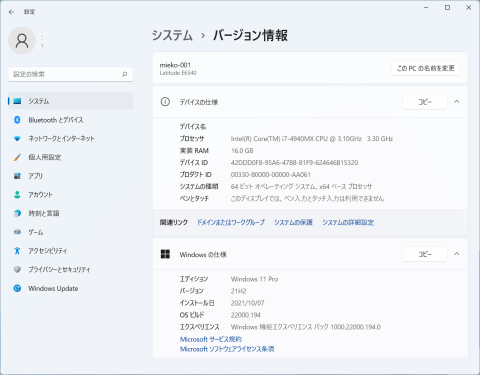
Task: Click the システム monitor icon
Action: click(x=17, y=101)
